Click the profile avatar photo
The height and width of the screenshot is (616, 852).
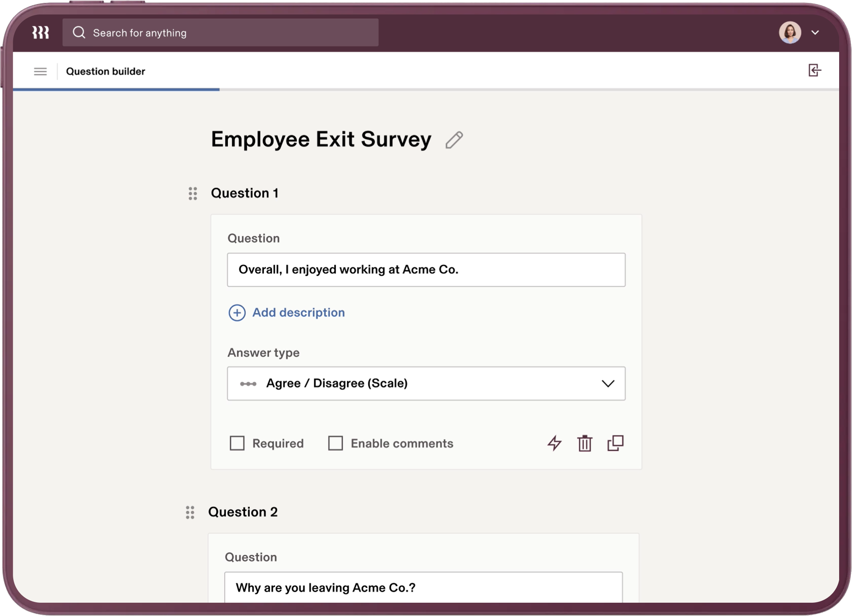click(790, 33)
